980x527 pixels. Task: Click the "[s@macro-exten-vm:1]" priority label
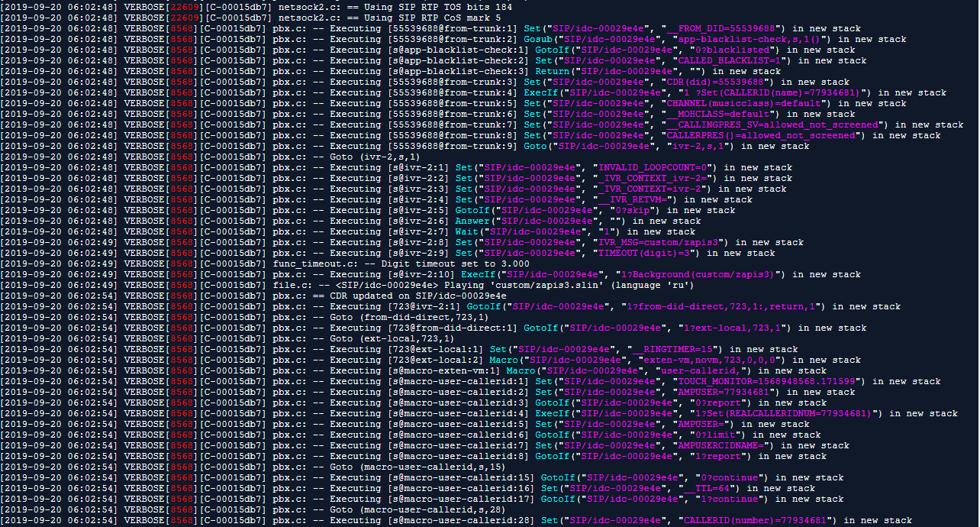(x=444, y=370)
